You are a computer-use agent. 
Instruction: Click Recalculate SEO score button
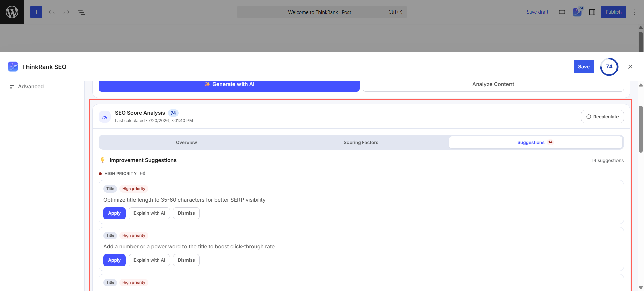click(602, 117)
